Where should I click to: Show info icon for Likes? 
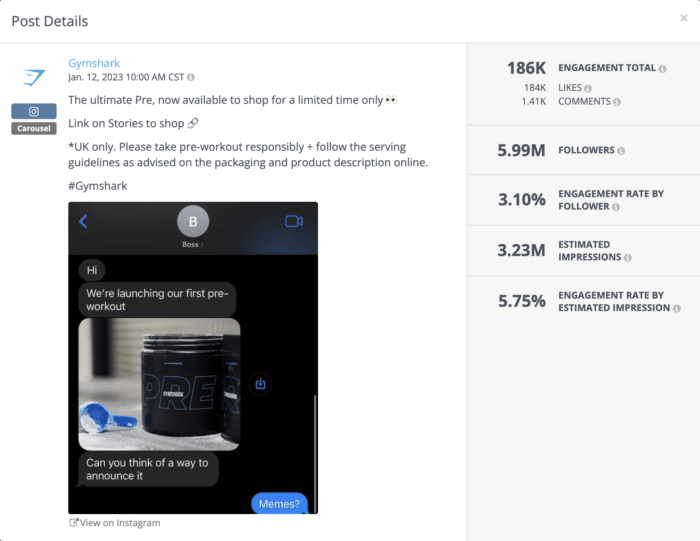[x=588, y=88]
